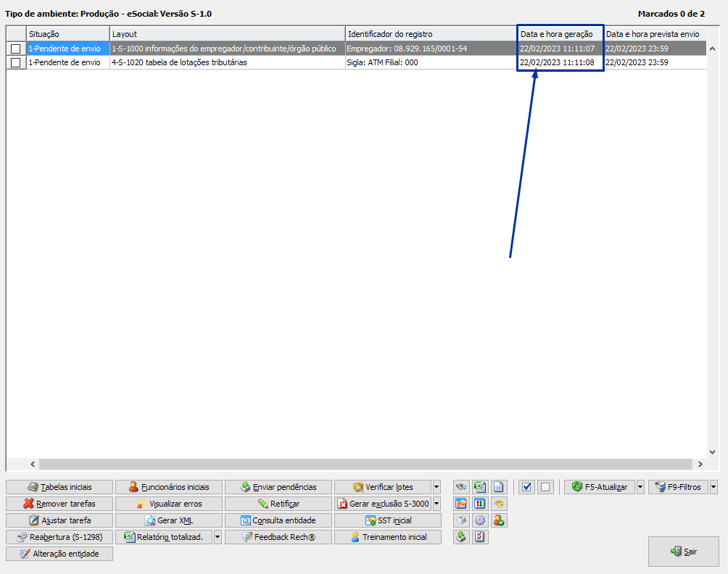The width and height of the screenshot is (728, 574).
Task: Open dropdown arrow beside Gerar exclusão S-3000
Action: [437, 504]
